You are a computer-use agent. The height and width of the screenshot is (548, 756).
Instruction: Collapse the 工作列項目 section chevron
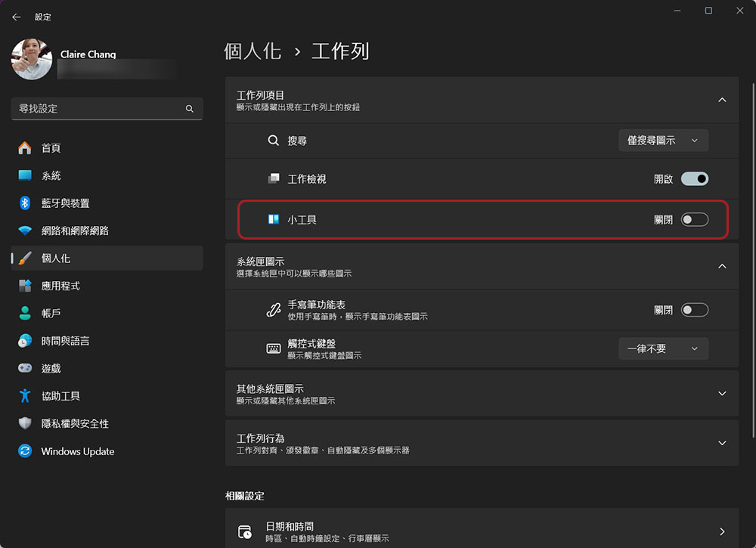coord(722,101)
